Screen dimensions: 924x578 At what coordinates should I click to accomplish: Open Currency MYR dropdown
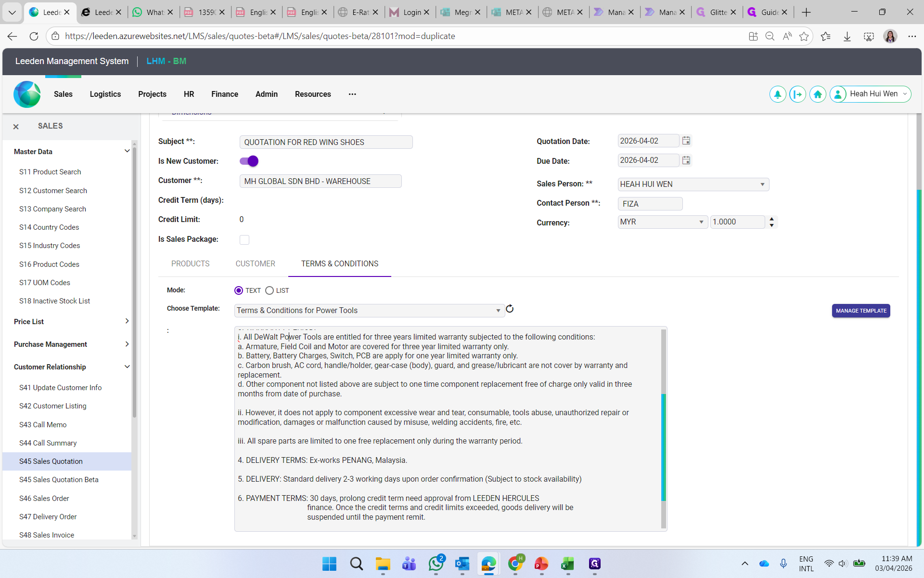coord(662,222)
